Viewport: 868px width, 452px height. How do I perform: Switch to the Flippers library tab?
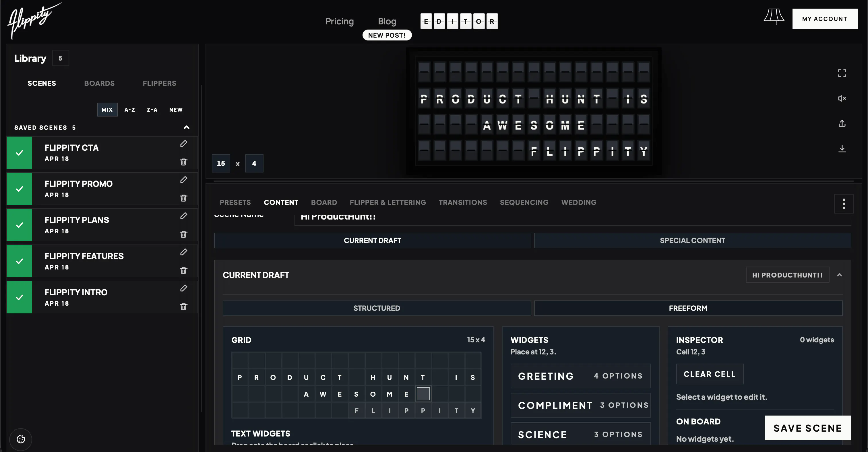click(x=159, y=83)
